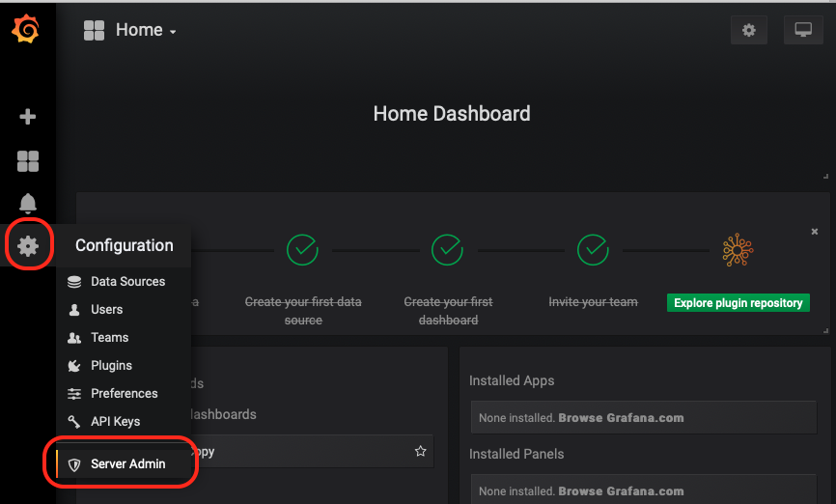The height and width of the screenshot is (504, 836).
Task: Select Data Sources from Configuration menu
Action: point(127,282)
